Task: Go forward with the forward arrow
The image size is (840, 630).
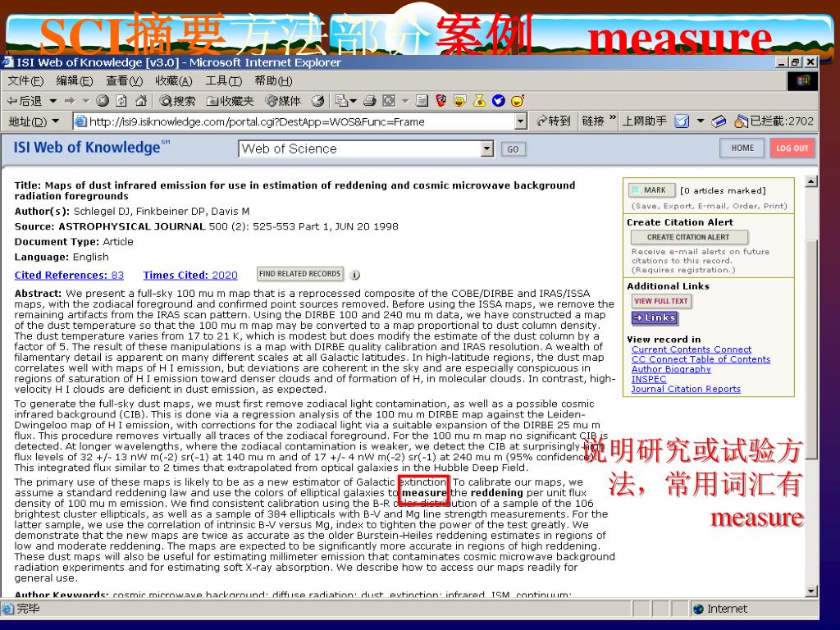Action: pos(70,101)
